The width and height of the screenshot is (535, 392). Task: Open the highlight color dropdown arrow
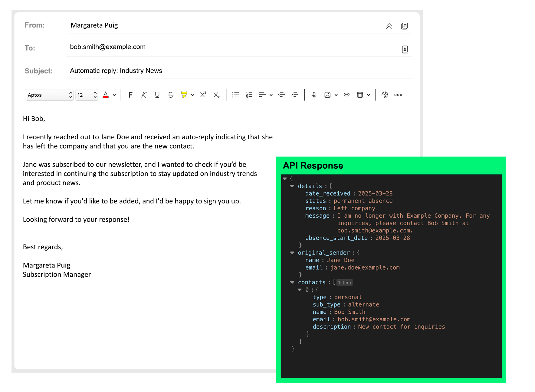[192, 95]
